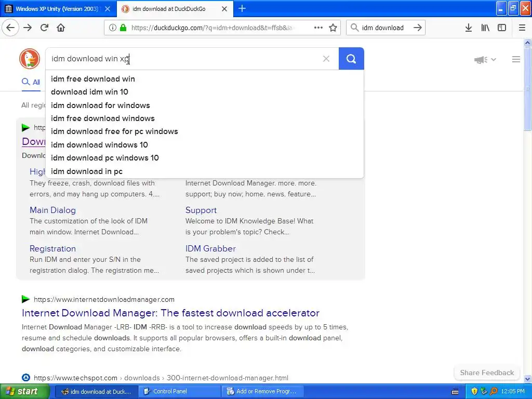
Task: Open the Windows Start menu
Action: (x=25, y=391)
